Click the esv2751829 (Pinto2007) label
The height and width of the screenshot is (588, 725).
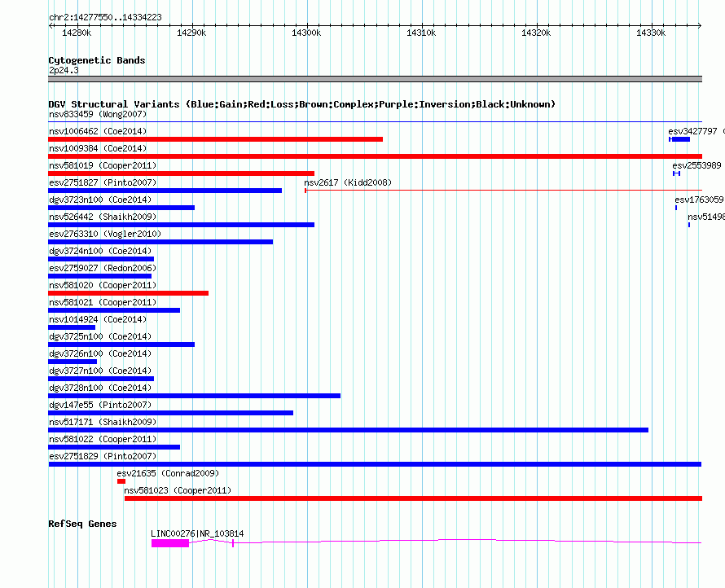(x=103, y=456)
